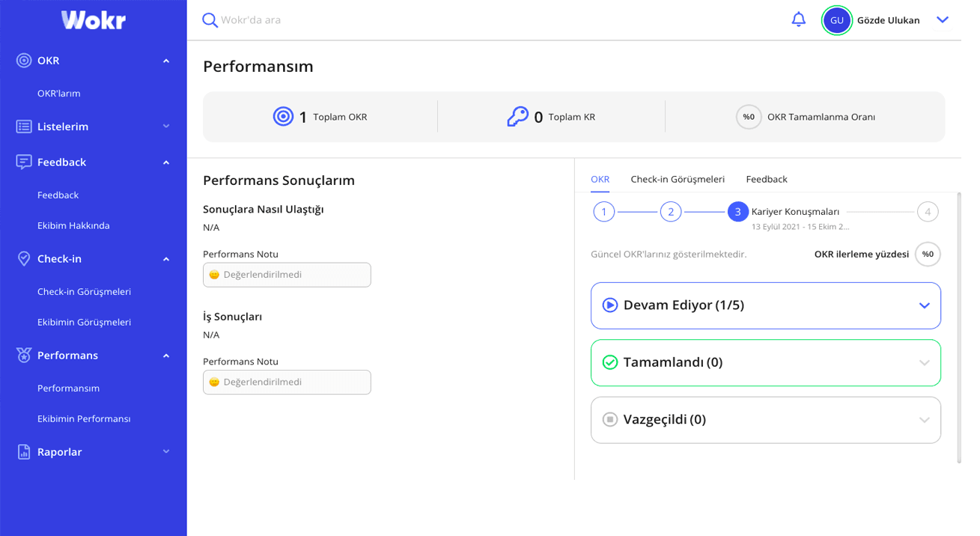This screenshot has height=536, width=980.
Task: Select step 2 in the period stepper
Action: point(670,212)
